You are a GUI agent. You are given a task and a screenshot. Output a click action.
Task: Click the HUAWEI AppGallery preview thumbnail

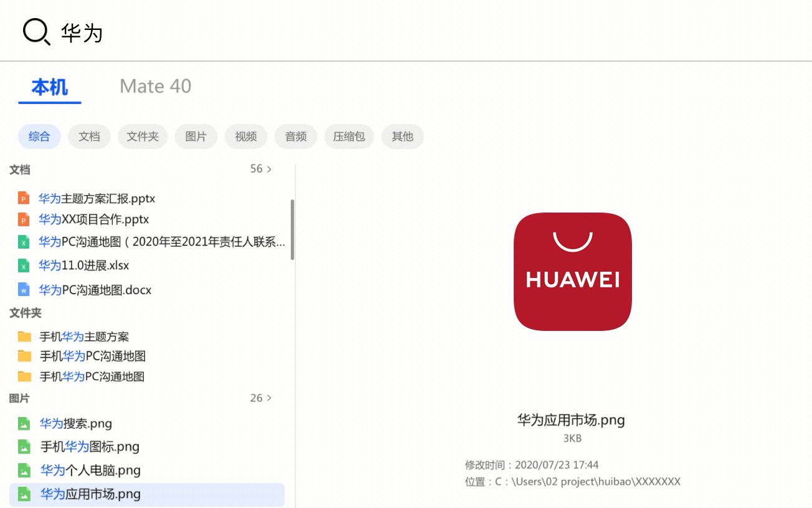573,272
